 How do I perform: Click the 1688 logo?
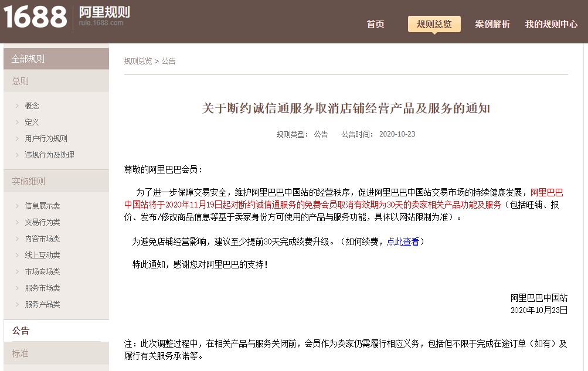pos(35,17)
